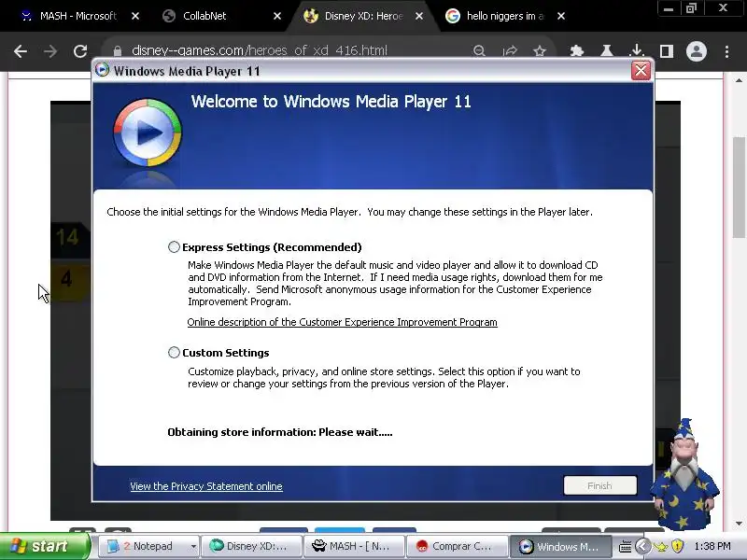
Task: Switch to the Comprar C... taskbar button
Action: coord(457,546)
